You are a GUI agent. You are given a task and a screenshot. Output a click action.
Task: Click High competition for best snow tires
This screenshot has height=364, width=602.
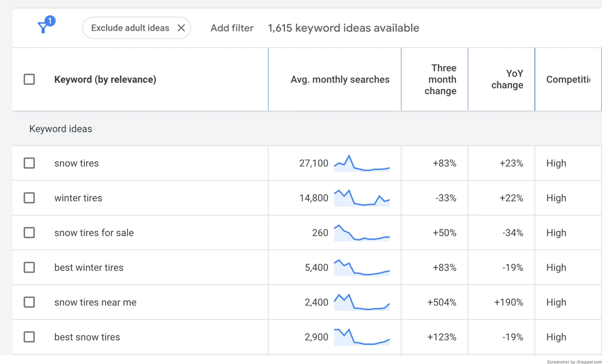[x=556, y=337]
